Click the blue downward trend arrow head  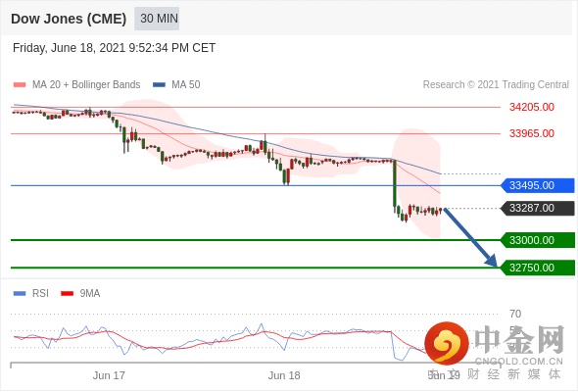492,261
